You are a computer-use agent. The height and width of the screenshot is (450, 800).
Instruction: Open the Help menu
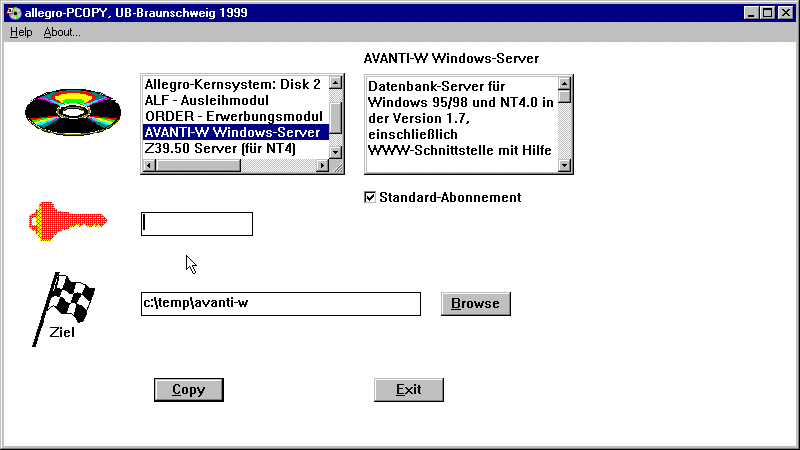coord(21,32)
